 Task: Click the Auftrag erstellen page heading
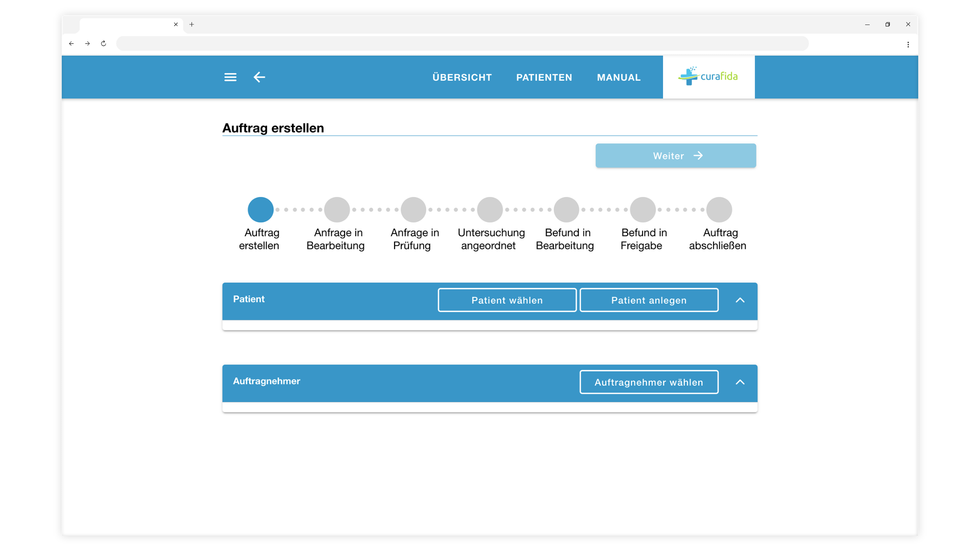(273, 128)
